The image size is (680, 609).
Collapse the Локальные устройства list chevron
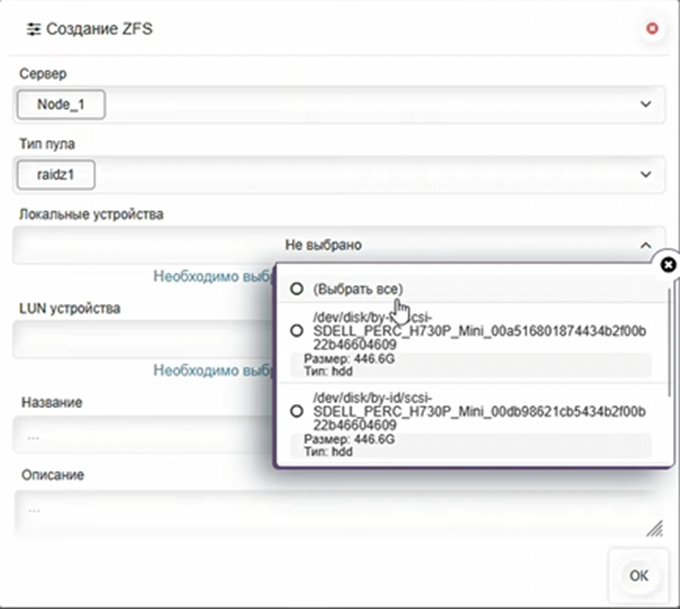pyautogui.click(x=646, y=245)
